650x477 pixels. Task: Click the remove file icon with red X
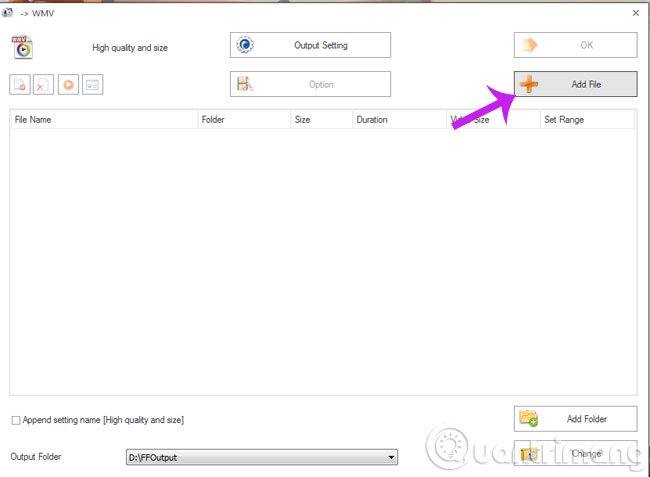pyautogui.click(x=44, y=85)
